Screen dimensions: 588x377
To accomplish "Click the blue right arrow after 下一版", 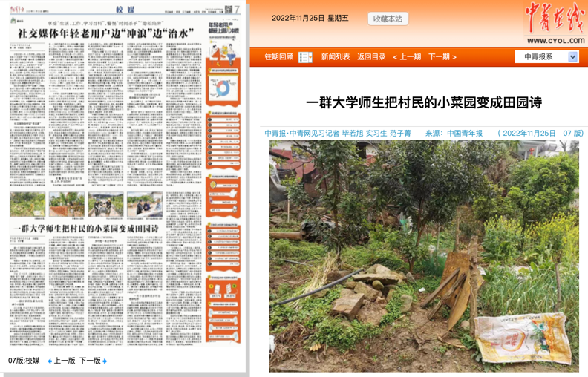I will [105, 361].
